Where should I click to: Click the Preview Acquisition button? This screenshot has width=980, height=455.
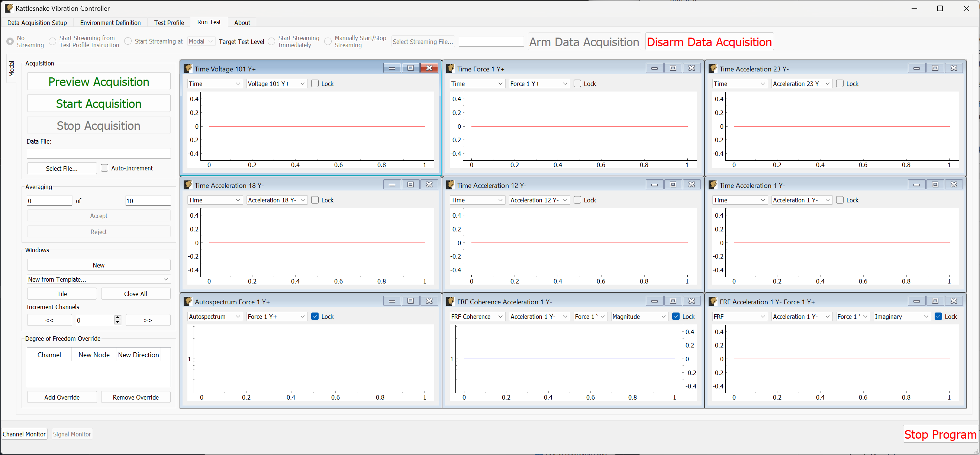[x=99, y=81]
